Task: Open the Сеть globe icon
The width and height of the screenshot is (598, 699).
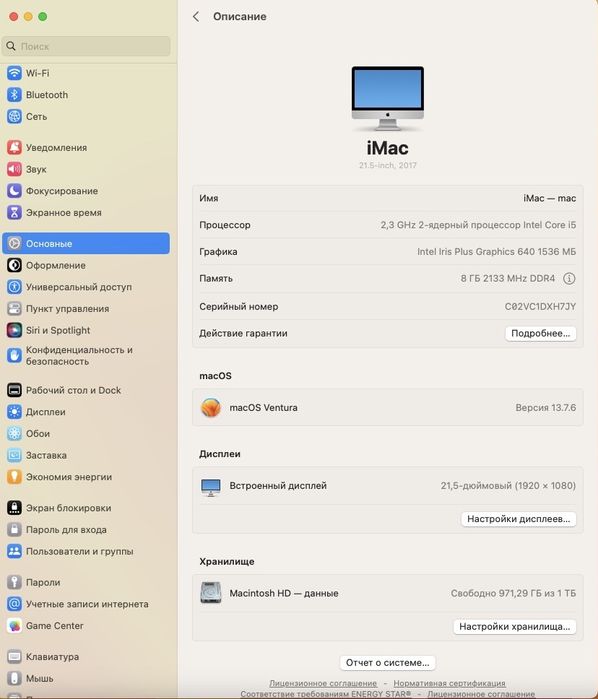Action: 14,116
